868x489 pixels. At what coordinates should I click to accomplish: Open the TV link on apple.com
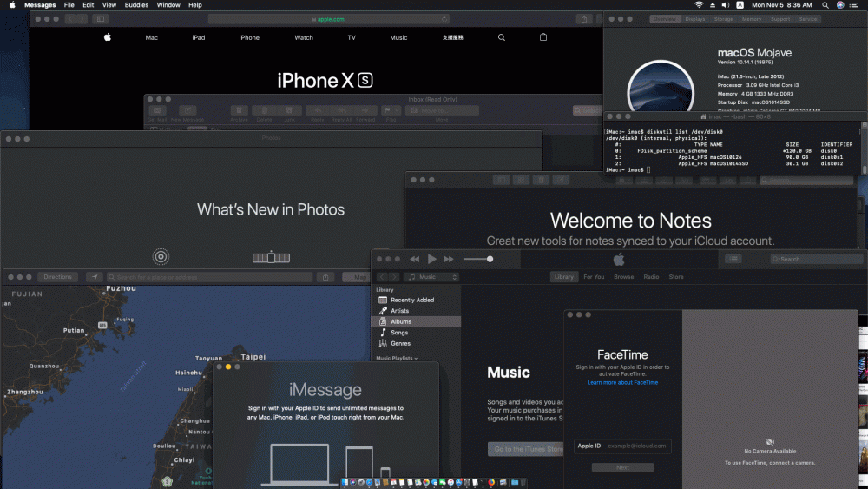click(352, 37)
